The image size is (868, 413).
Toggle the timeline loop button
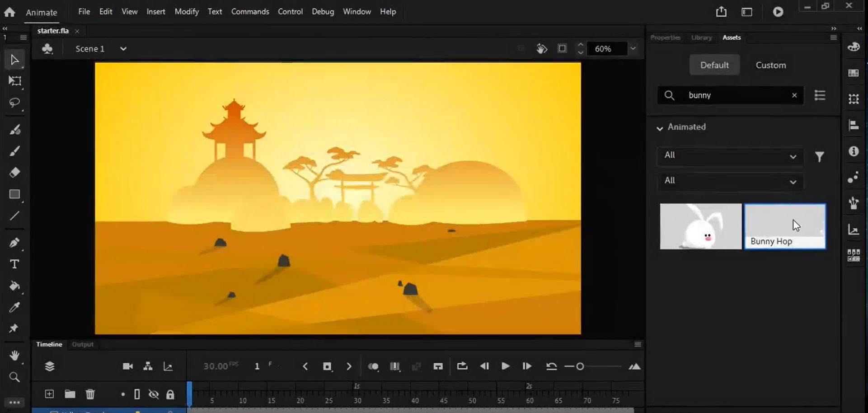[462, 366]
